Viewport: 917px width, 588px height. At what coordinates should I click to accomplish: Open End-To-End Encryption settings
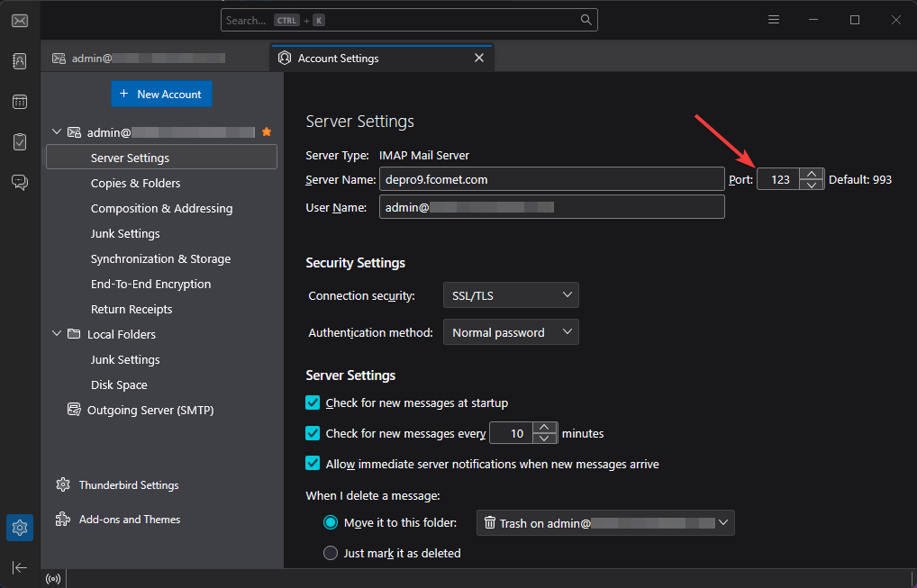[x=151, y=284]
